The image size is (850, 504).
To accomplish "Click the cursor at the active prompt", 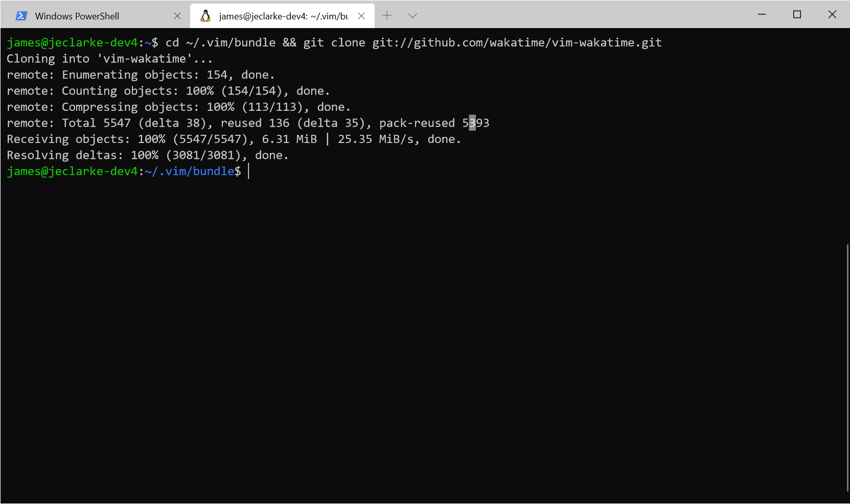I will click(x=249, y=171).
